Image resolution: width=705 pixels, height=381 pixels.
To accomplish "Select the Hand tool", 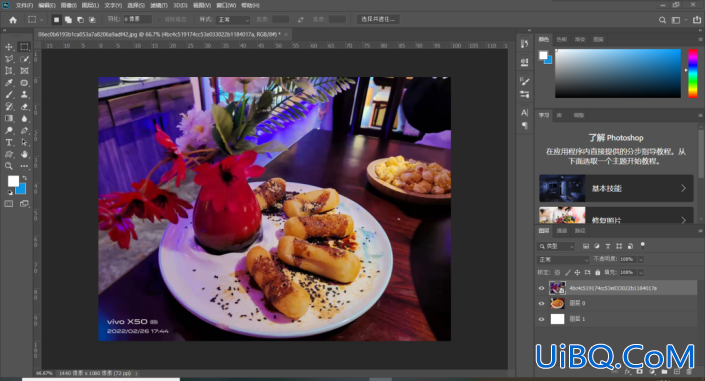I will tap(24, 154).
